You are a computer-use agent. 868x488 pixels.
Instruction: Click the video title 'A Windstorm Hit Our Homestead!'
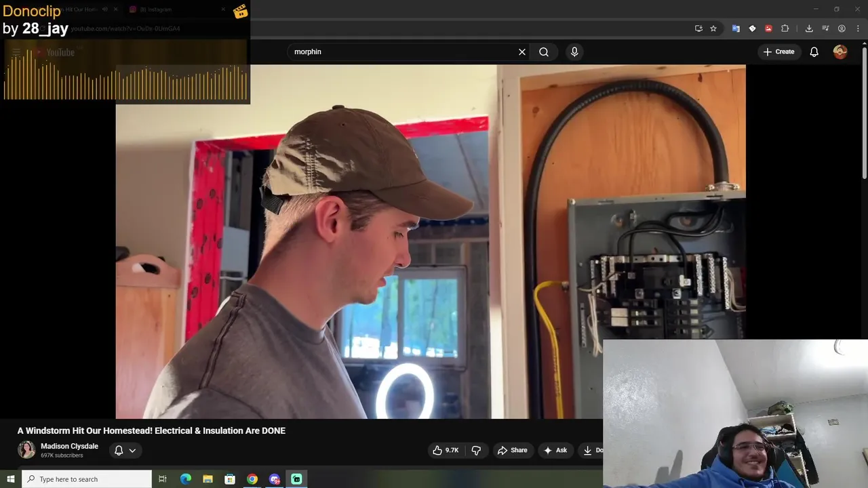[151, 430]
